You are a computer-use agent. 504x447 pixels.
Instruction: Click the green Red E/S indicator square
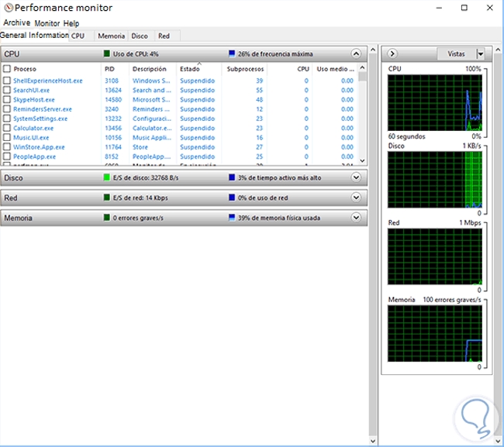point(107,198)
